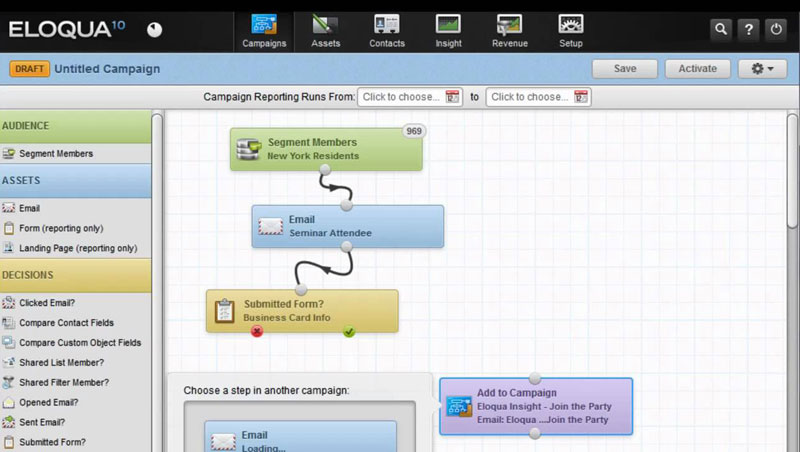Collapse the AUDIENCE section header
800x452 pixels.
tap(76, 126)
